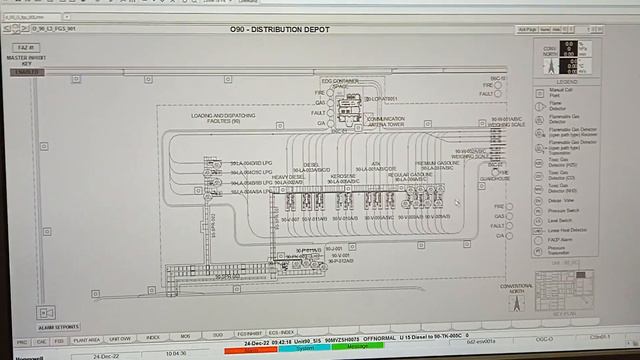Click manual call point beside Loading and Dispatching label

280,125
